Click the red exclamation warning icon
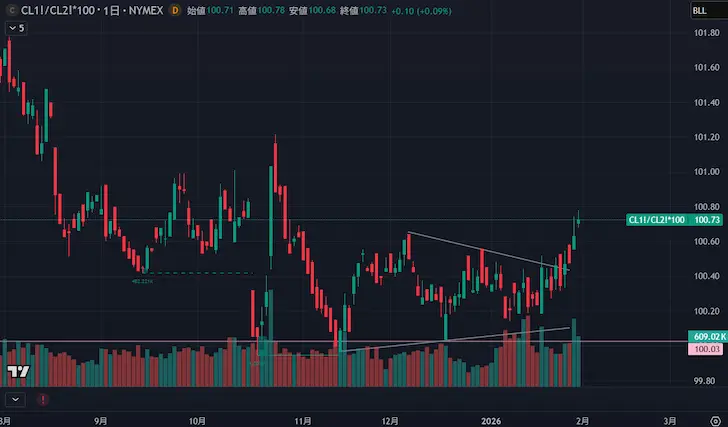This screenshot has width=728, height=427. coord(42,398)
